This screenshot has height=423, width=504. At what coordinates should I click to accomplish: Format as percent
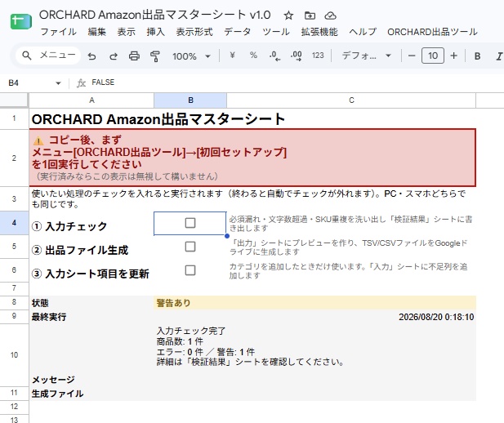click(253, 56)
